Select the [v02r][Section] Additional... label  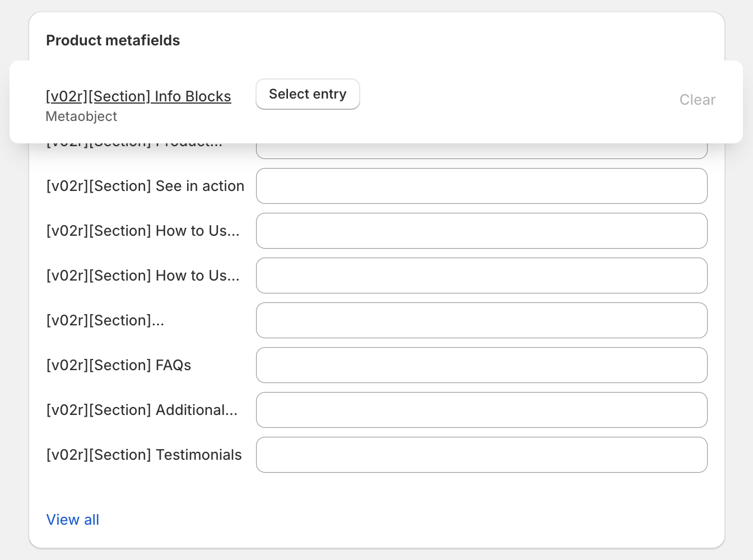[x=142, y=410]
